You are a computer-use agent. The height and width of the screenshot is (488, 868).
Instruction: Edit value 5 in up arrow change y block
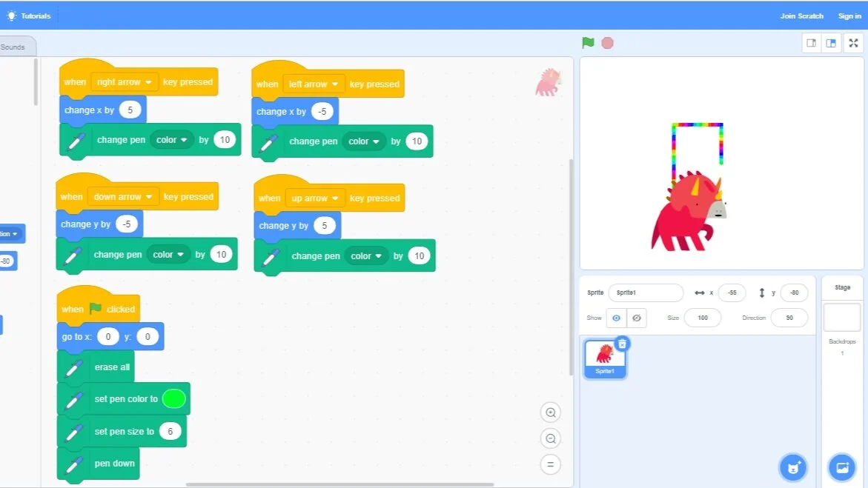tap(325, 225)
